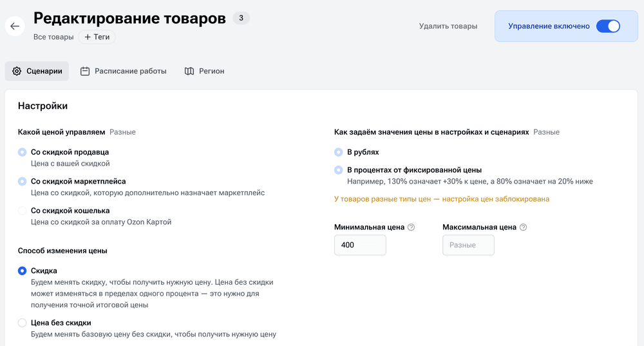Add tags with the + Теги button

pos(97,37)
